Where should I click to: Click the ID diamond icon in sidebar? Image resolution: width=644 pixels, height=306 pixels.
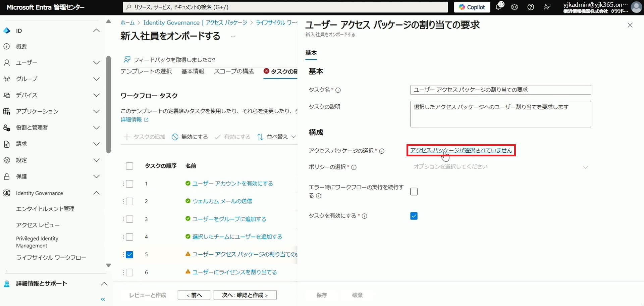[7, 31]
